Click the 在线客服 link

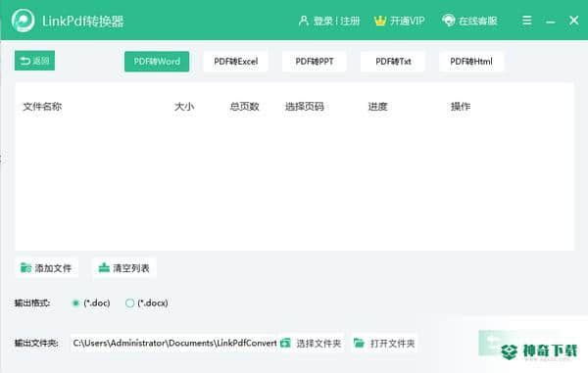click(x=478, y=21)
